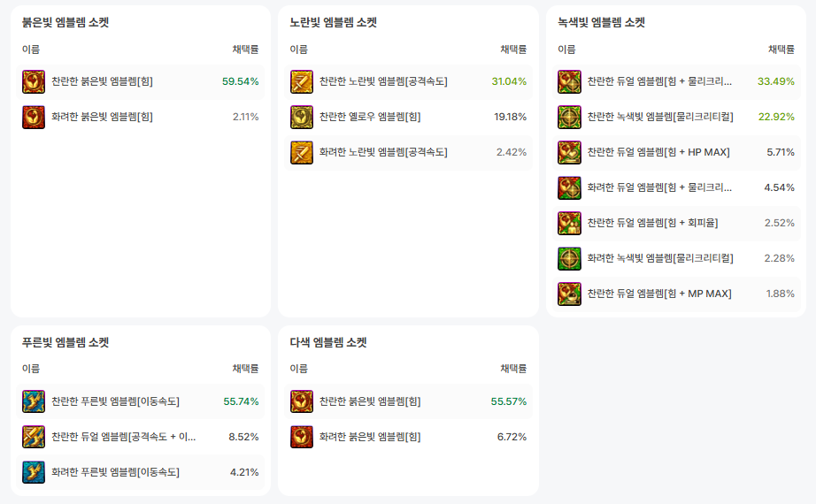Click 찬란한 붉은빛 엠블렘[힘] icon in 붉은빛 엠블렘 소켓
The height and width of the screenshot is (504, 816).
pyautogui.click(x=34, y=81)
